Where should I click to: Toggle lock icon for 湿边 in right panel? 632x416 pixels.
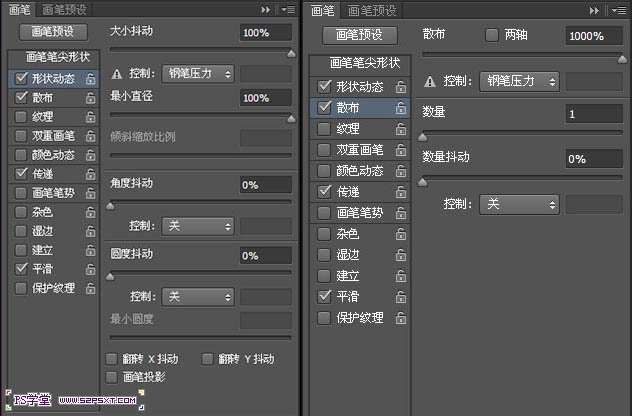[x=401, y=255]
